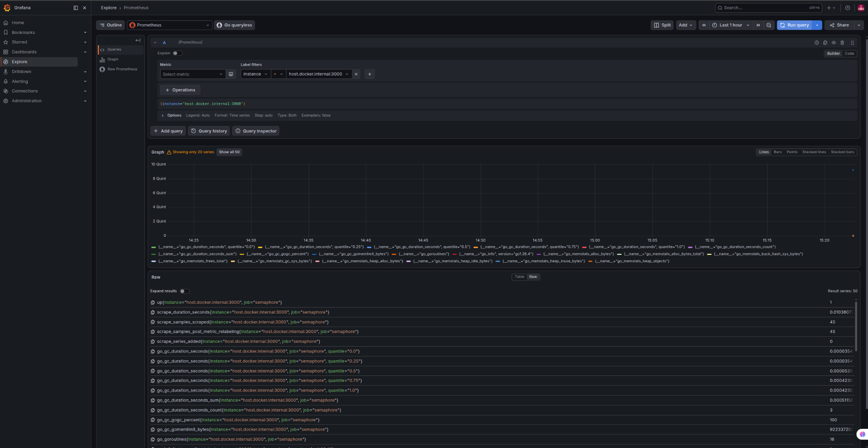The image size is (868, 448).
Task: Enable Expand results switch
Action: coord(184,291)
